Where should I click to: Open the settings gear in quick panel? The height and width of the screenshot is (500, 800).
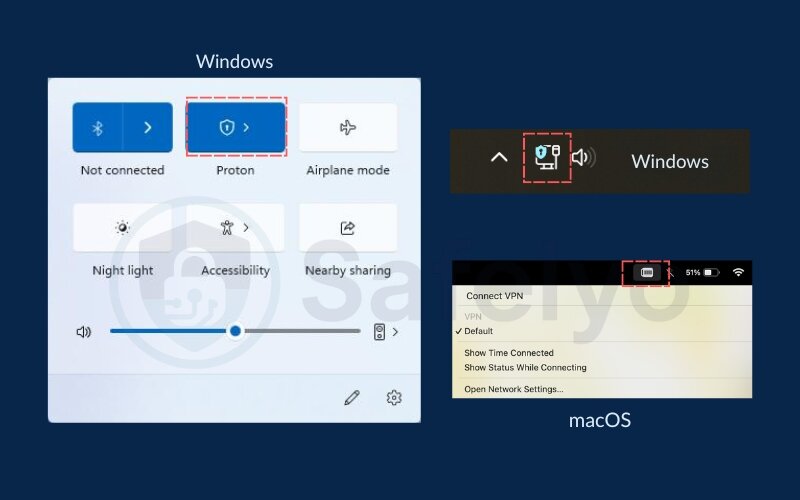click(x=394, y=398)
